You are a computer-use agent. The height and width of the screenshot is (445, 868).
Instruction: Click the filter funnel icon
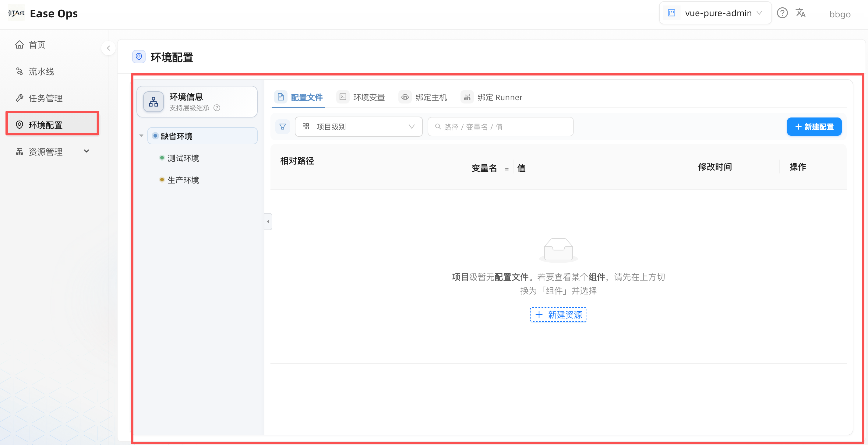coord(282,127)
